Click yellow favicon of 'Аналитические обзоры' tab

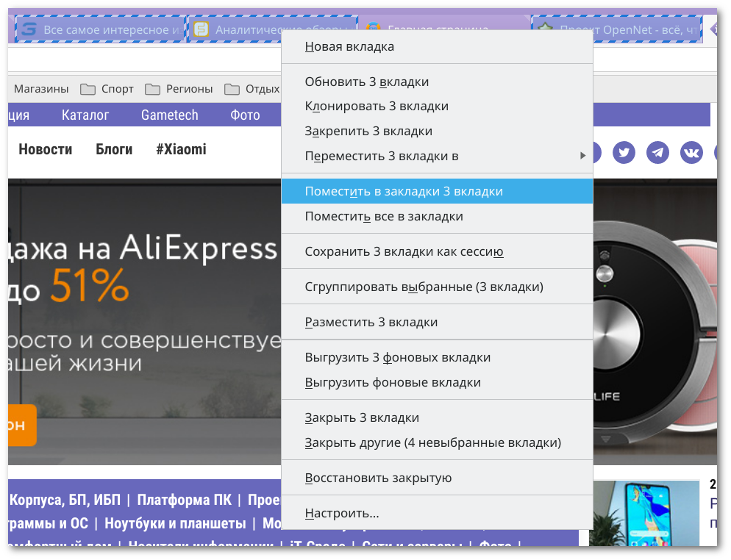(x=201, y=29)
